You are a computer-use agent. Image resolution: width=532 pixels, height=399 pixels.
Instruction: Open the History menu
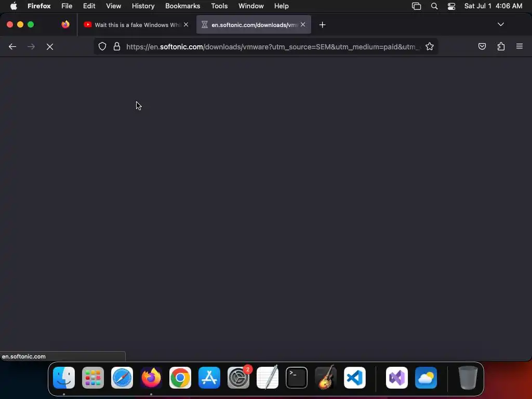pos(143,6)
